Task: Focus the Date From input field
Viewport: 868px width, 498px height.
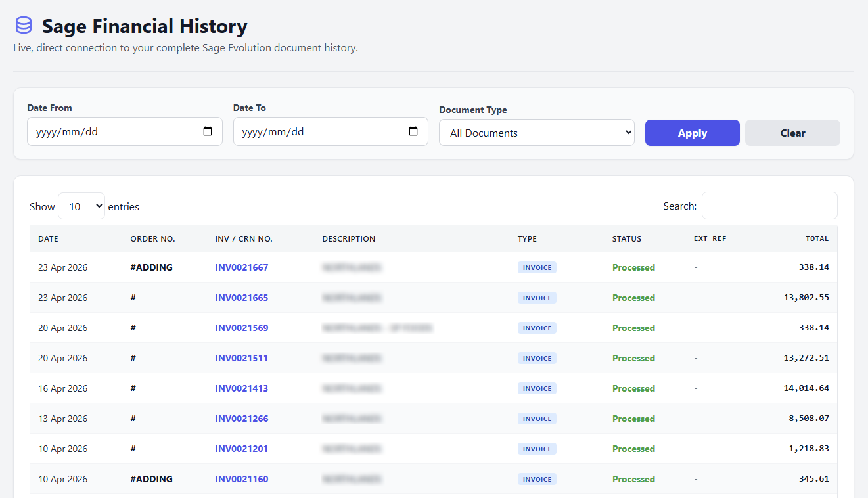Action: pyautogui.click(x=125, y=131)
